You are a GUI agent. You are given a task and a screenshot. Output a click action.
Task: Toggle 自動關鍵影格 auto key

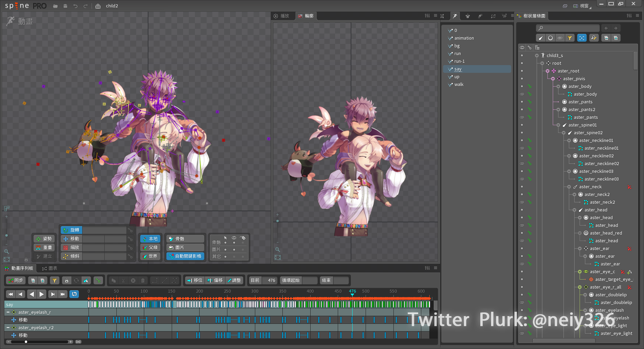tap(185, 256)
